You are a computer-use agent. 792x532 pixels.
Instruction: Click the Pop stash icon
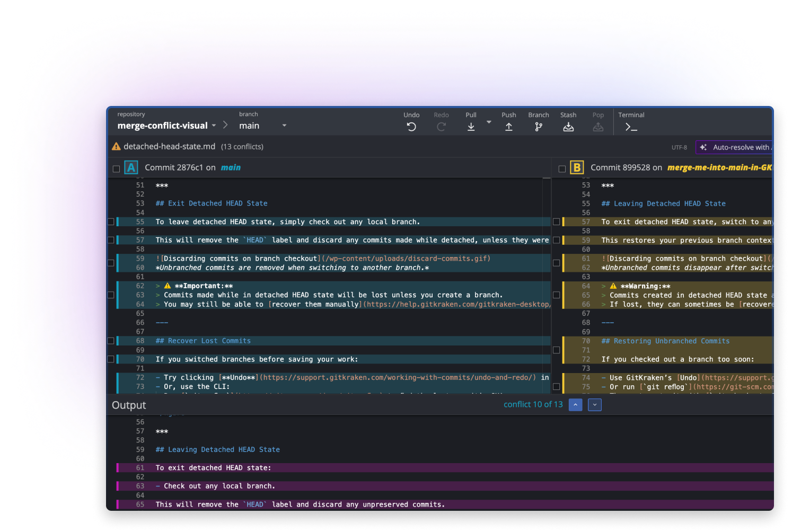[598, 126]
